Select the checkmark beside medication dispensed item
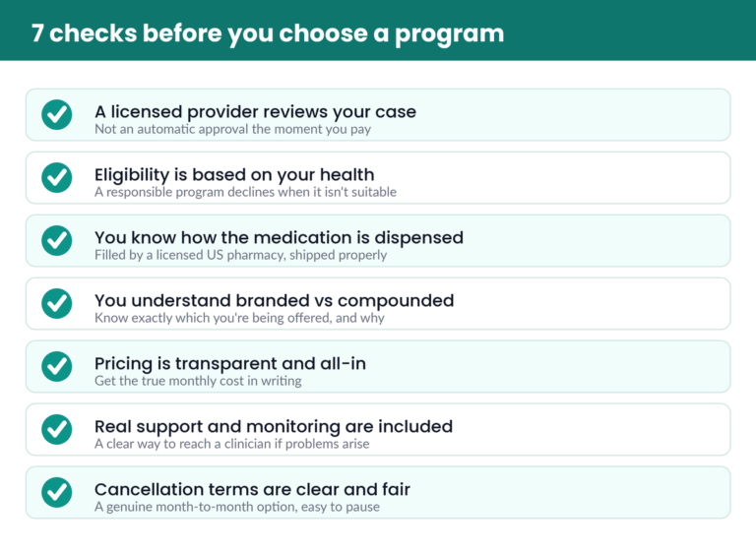 (57, 241)
